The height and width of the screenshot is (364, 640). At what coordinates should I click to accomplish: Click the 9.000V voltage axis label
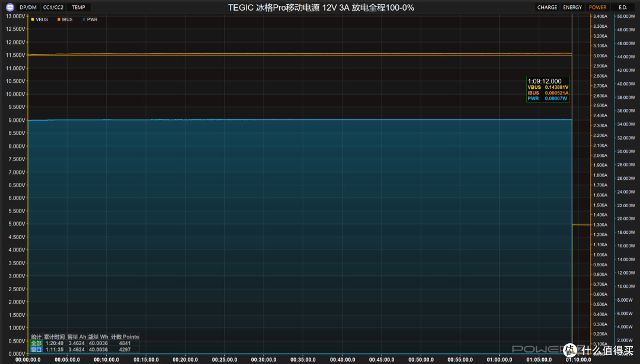click(x=15, y=120)
